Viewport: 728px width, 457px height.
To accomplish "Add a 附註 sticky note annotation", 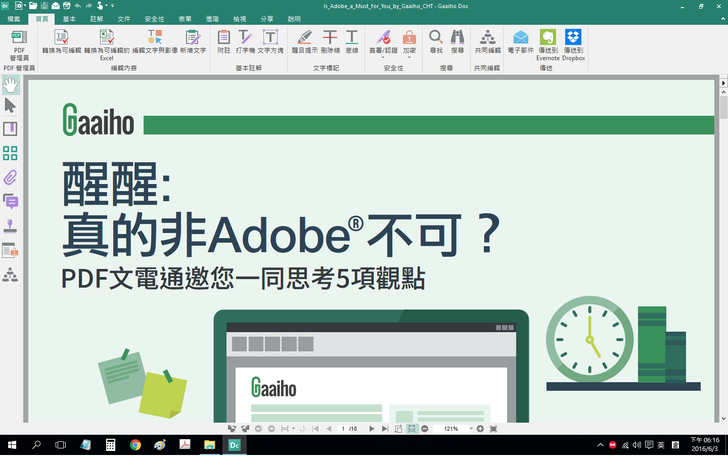I will tap(224, 42).
